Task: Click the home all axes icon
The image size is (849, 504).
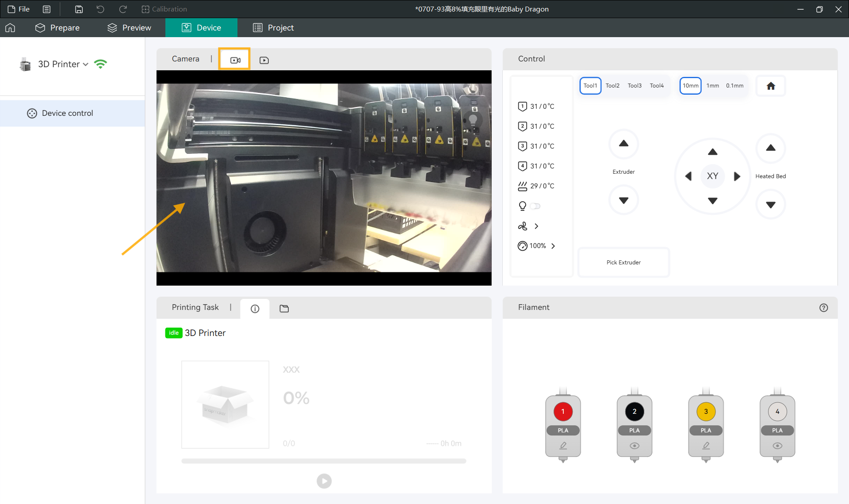Action: pos(771,86)
